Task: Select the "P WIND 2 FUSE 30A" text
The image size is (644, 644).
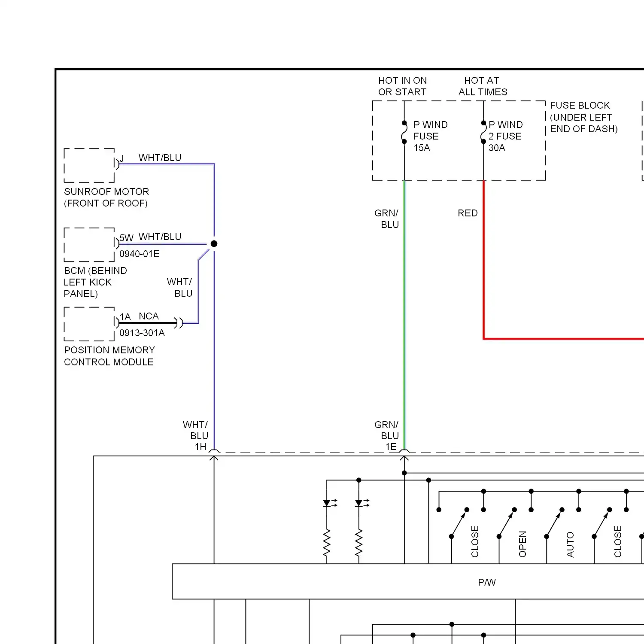Action: pos(505,136)
